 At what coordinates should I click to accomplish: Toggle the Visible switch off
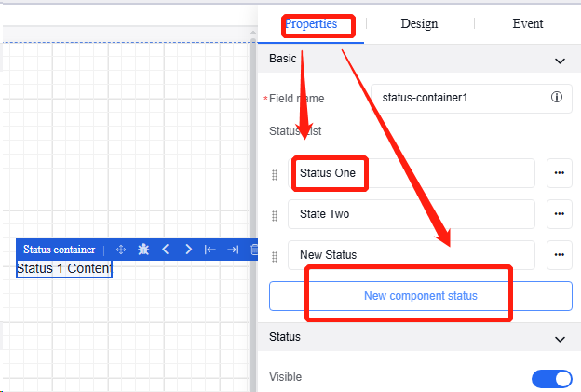pos(551,378)
